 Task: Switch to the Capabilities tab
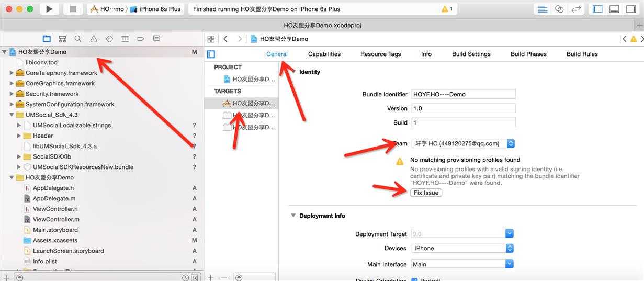324,54
